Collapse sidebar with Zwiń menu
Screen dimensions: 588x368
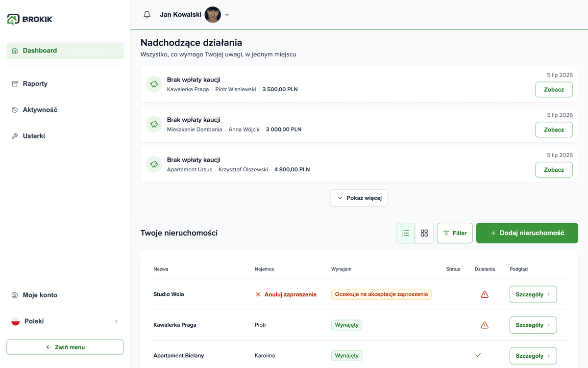65,347
